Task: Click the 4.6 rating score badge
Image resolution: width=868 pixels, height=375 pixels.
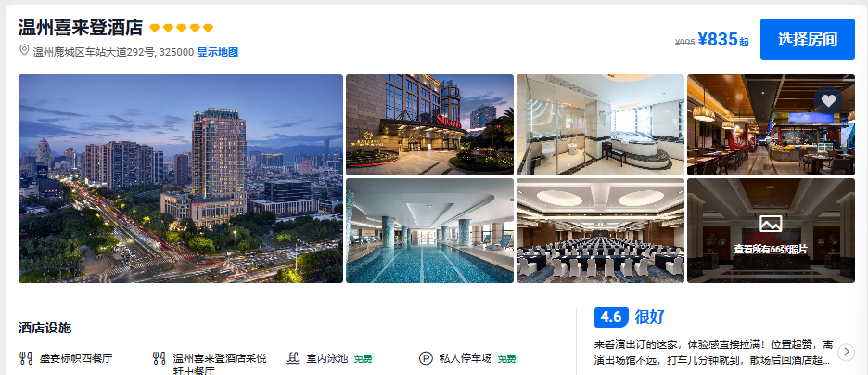Action: pos(612,317)
